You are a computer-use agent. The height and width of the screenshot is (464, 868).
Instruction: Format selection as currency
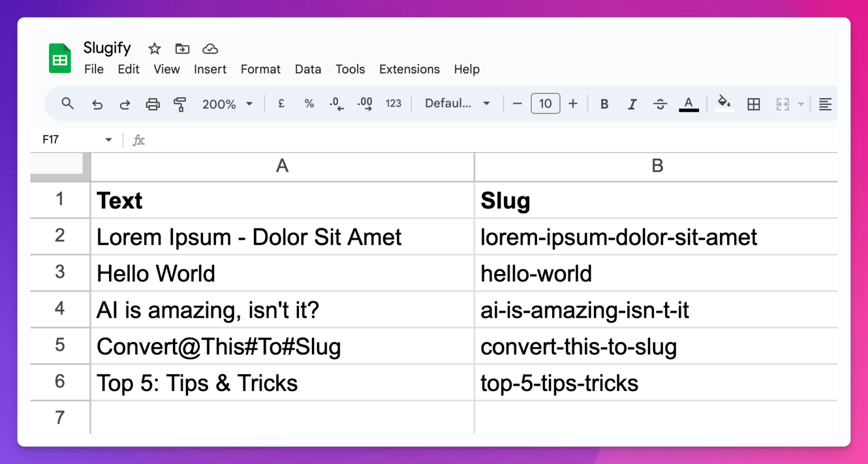(x=281, y=104)
